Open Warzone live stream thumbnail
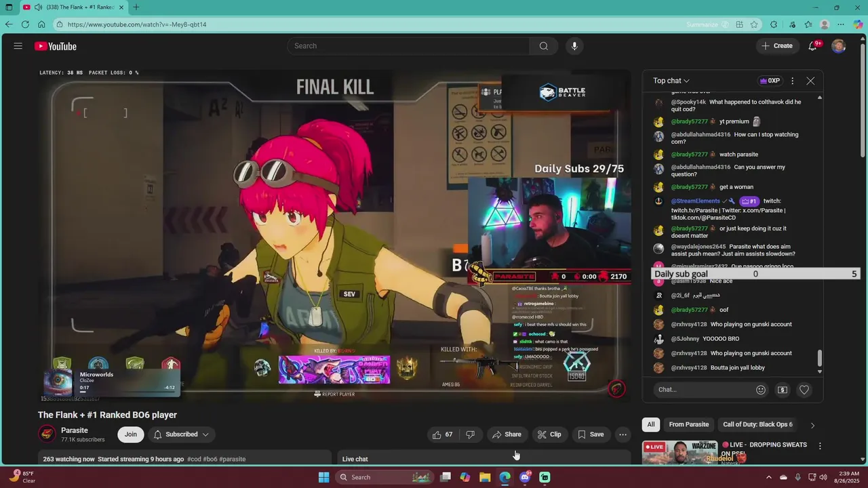This screenshot has width=868, height=488. 680,453
